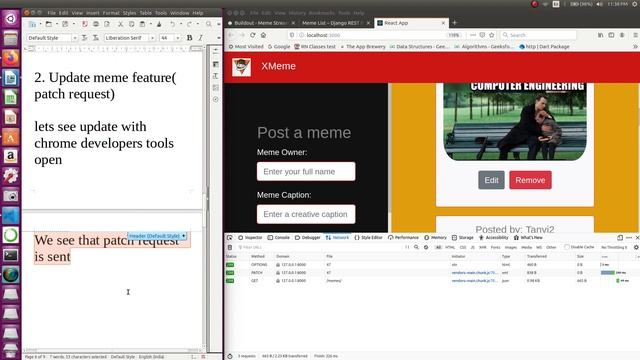The height and width of the screenshot is (360, 640).
Task: Open Debugger devtools panel
Action: [x=307, y=238]
